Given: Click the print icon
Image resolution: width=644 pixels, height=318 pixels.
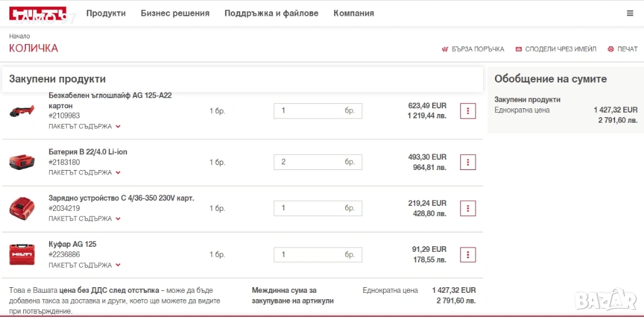Looking at the screenshot, I should pos(611,49).
